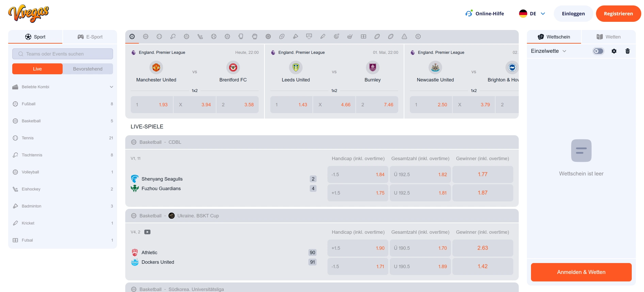The height and width of the screenshot is (292, 644).
Task: Bet on Newcastle United win at 2.50
Action: (x=431, y=105)
